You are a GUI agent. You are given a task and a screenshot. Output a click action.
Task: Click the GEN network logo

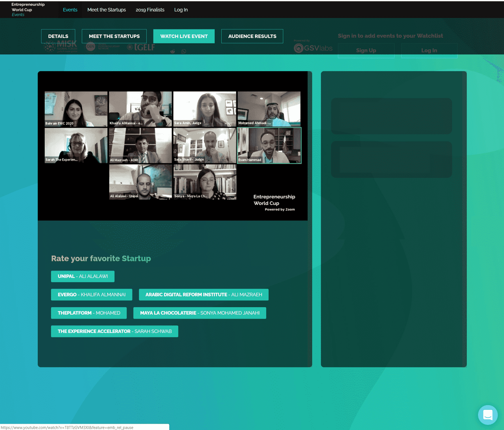[x=102, y=46]
